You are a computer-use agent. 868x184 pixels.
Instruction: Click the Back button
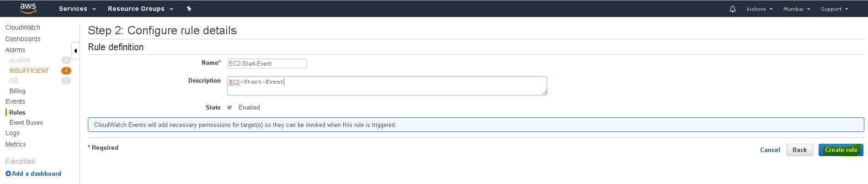[x=799, y=150]
